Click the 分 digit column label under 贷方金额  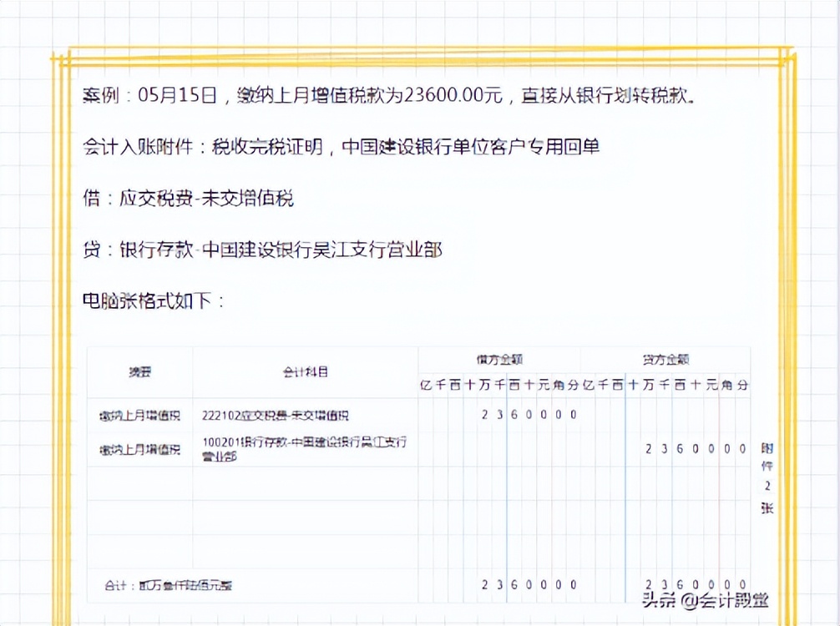[x=743, y=386]
